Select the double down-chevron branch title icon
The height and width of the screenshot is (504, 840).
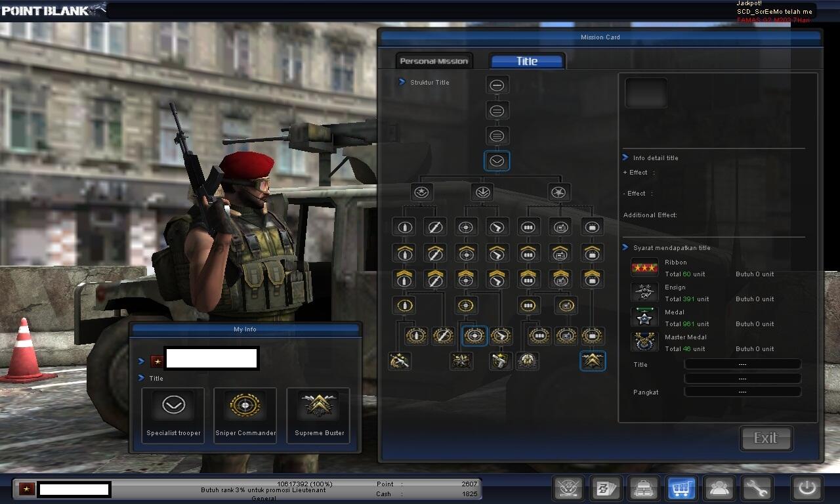click(x=482, y=192)
